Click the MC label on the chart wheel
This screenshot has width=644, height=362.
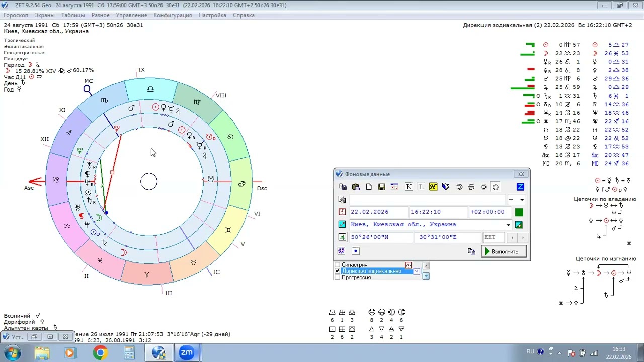click(89, 81)
